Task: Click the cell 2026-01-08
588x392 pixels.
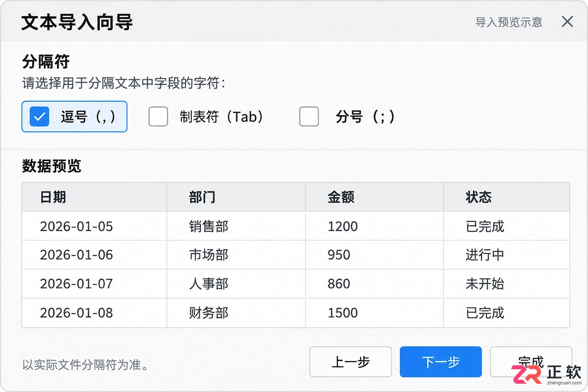Action: (94, 313)
